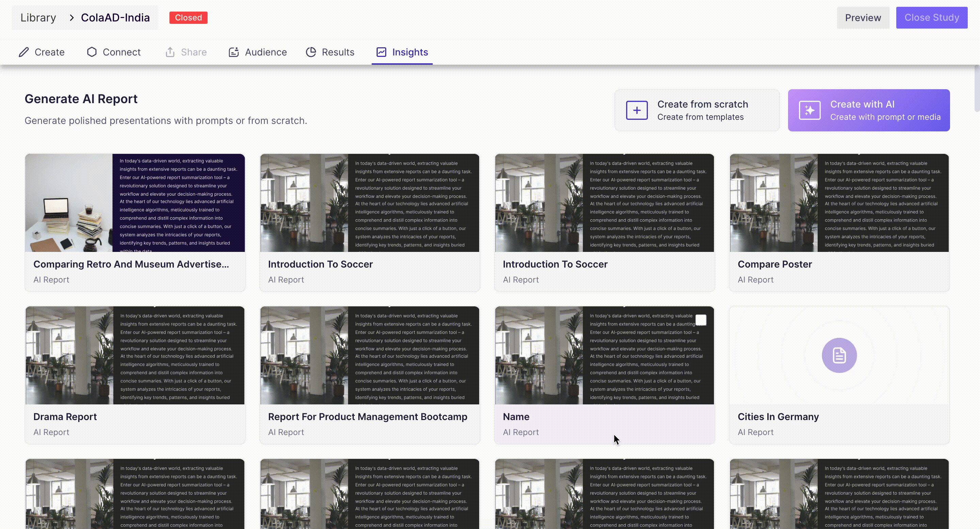The image size is (980, 529).
Task: Open the Share tab
Action: pos(186,52)
